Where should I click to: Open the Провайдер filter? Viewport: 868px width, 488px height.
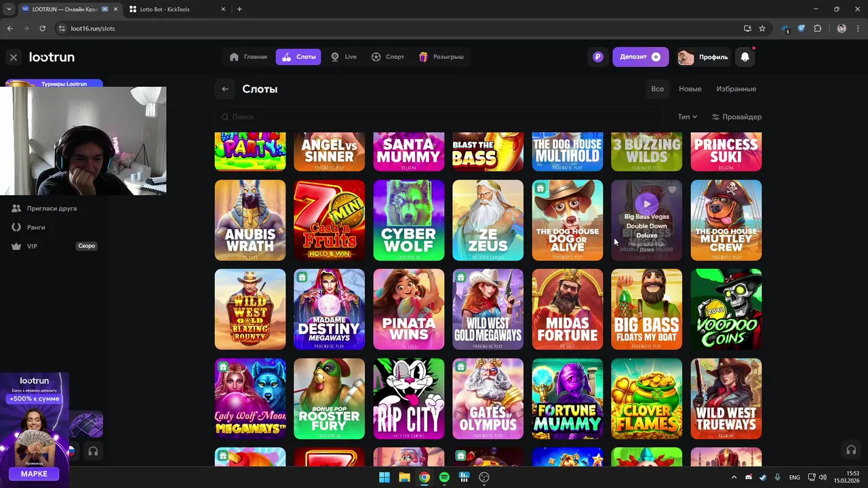[x=736, y=117]
